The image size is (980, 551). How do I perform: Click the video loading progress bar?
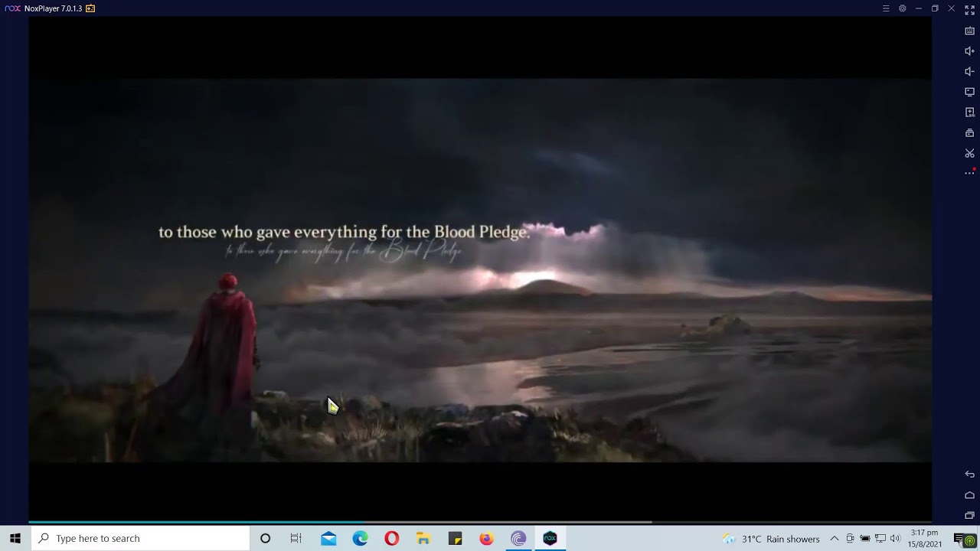480,522
